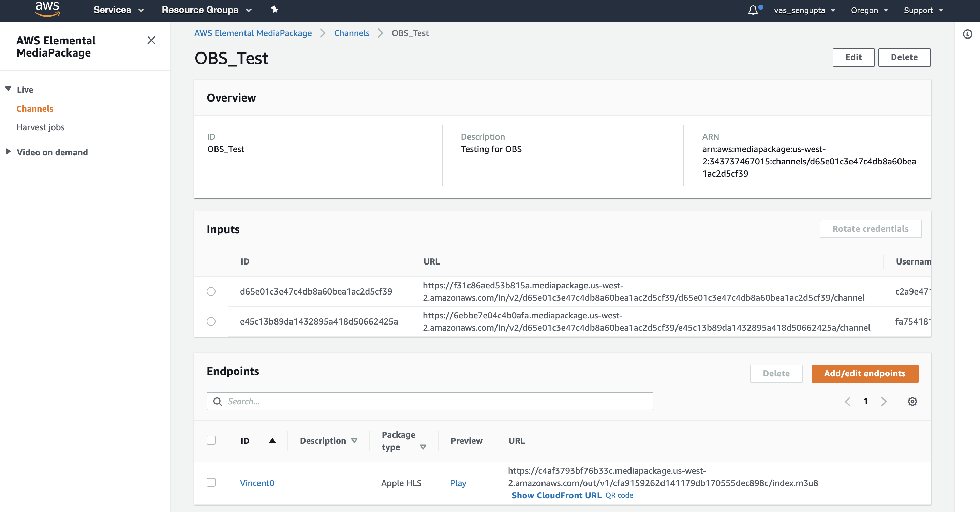Open the Services dropdown menu
Screen dimensions: 980x512
pyautogui.click(x=118, y=10)
